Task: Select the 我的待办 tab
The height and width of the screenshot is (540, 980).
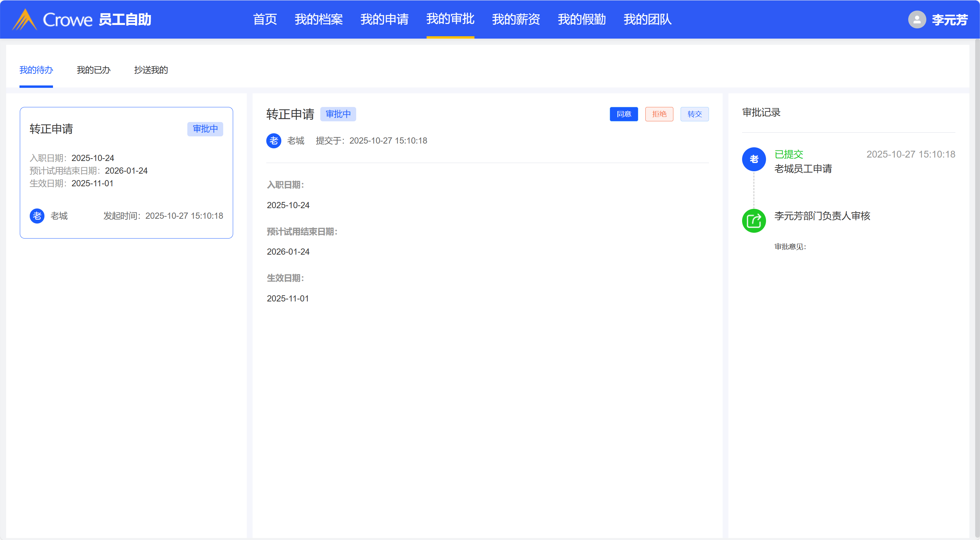Action: click(x=36, y=70)
